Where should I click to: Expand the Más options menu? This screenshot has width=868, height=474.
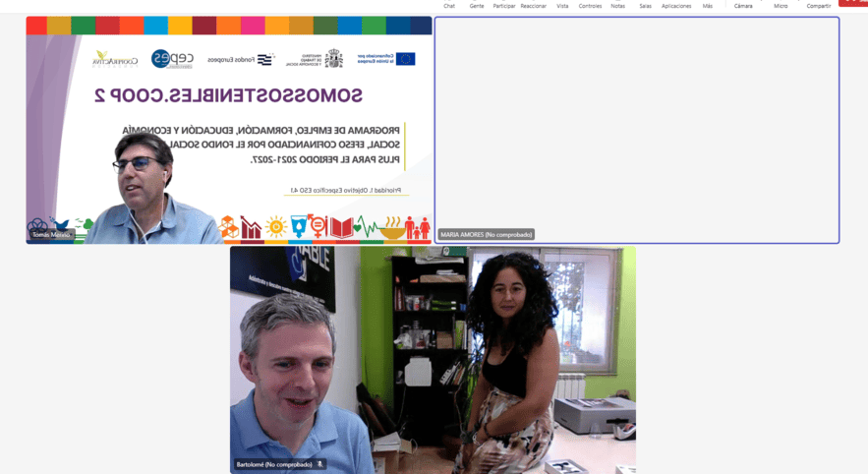[708, 5]
